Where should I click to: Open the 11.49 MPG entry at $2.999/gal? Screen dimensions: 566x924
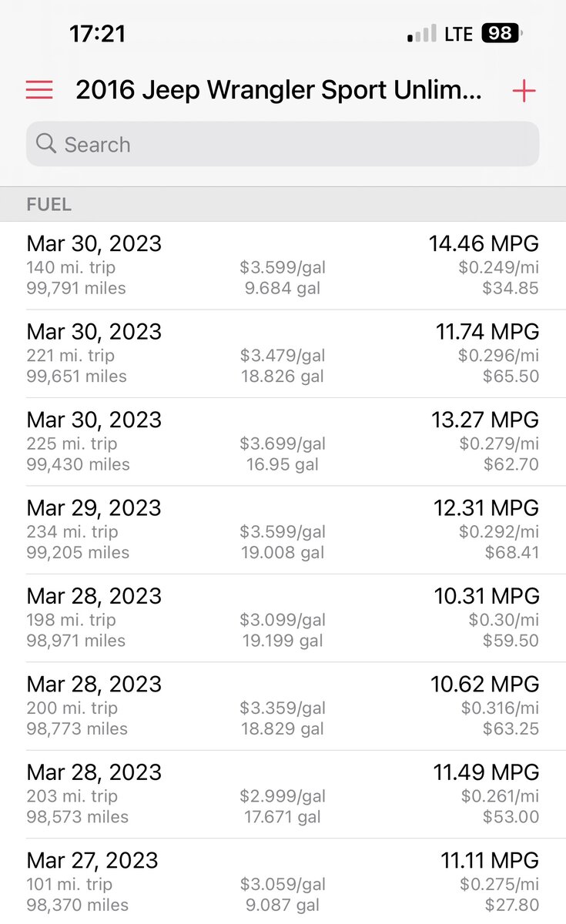(283, 795)
